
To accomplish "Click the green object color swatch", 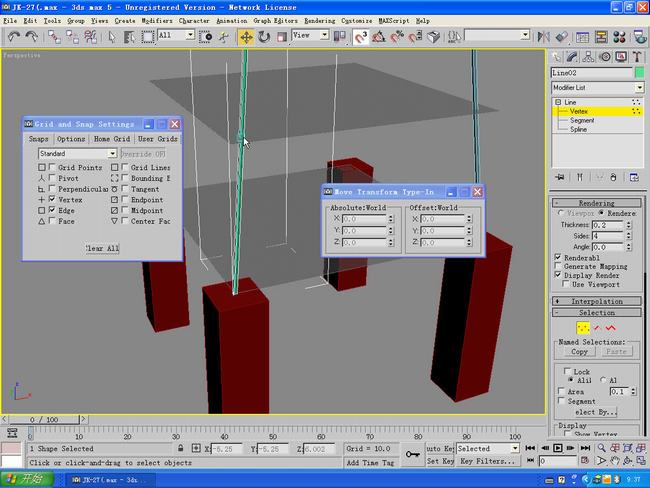I will click(x=640, y=73).
